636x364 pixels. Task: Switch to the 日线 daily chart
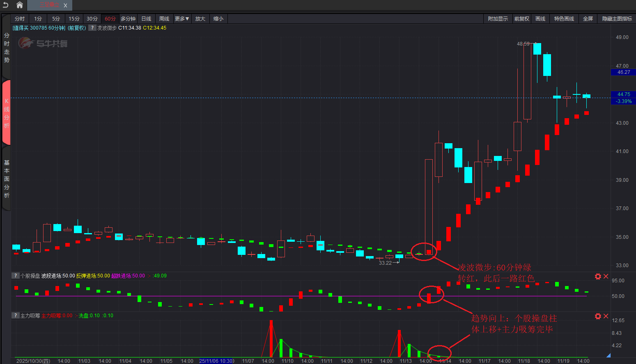(146, 19)
